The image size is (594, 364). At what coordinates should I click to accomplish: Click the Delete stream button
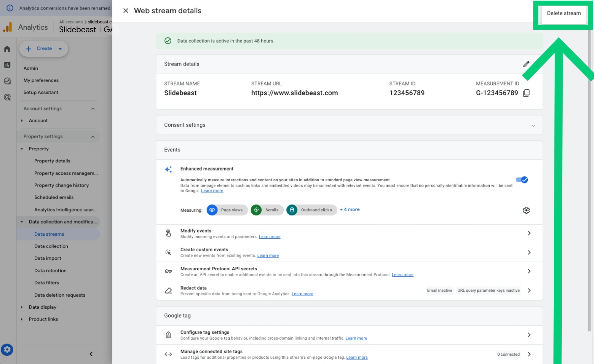(x=564, y=14)
